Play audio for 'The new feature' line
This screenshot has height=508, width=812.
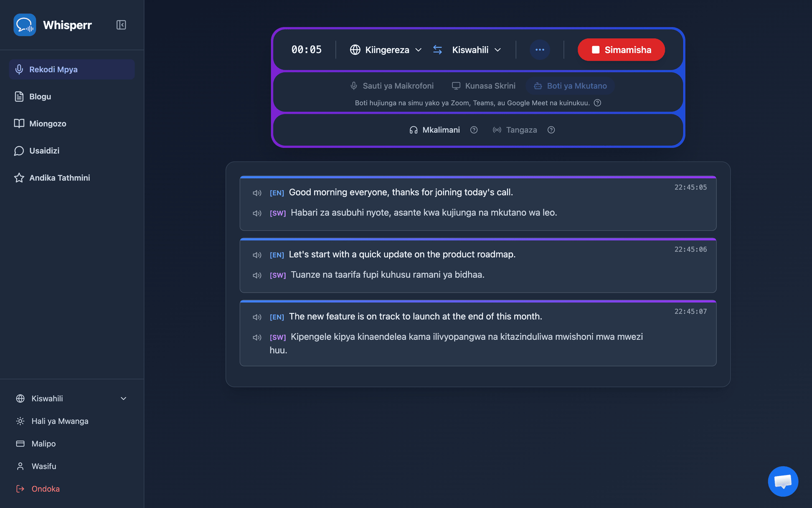click(257, 317)
